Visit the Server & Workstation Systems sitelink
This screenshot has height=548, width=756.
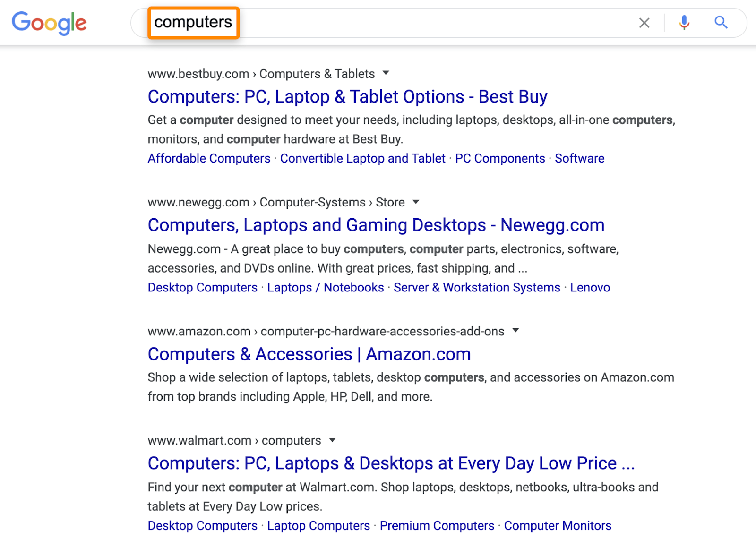click(477, 287)
